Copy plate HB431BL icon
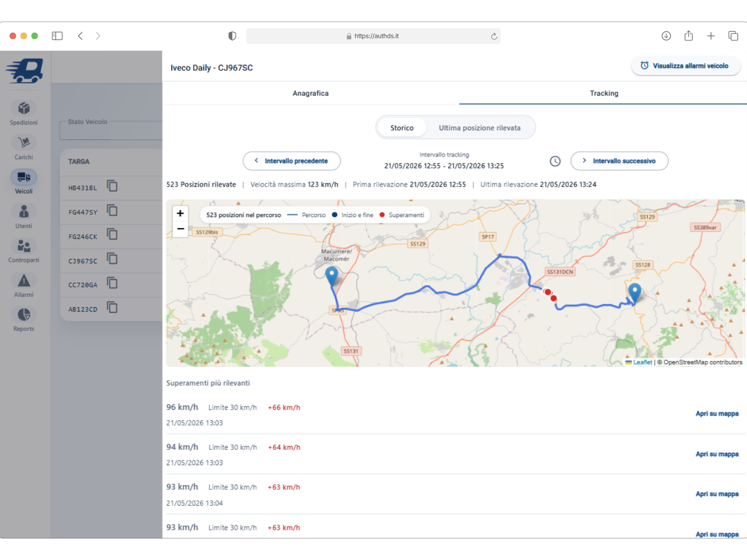The image size is (747, 560). tap(112, 186)
